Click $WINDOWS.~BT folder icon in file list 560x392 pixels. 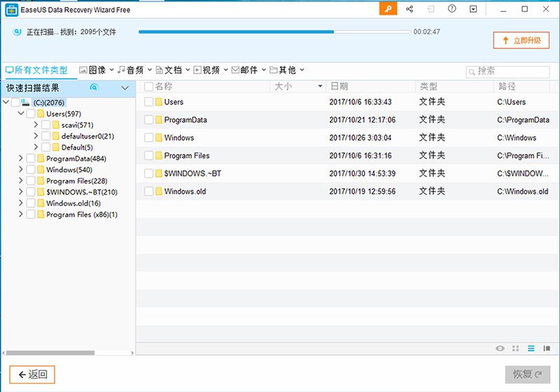pos(159,173)
